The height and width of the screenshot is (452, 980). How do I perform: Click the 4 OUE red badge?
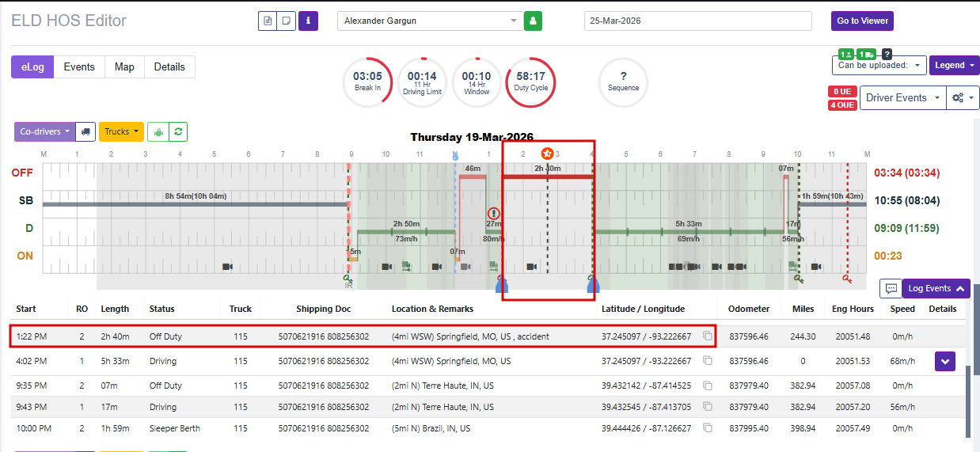(842, 105)
